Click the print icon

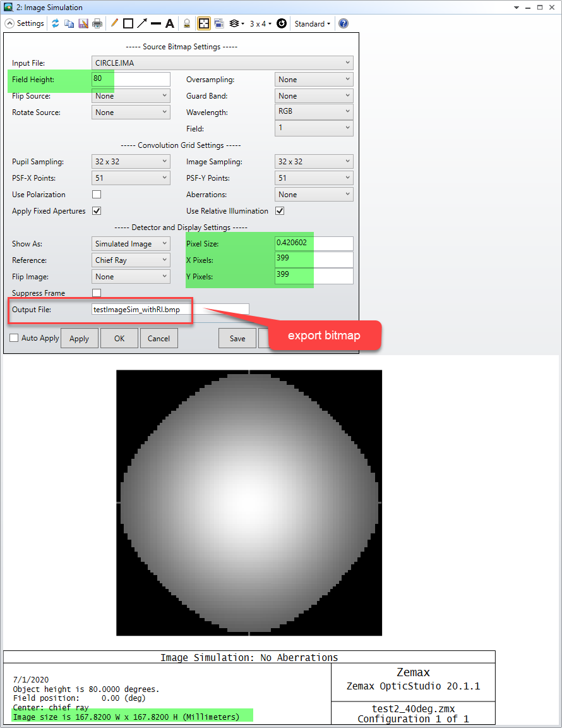(x=97, y=23)
